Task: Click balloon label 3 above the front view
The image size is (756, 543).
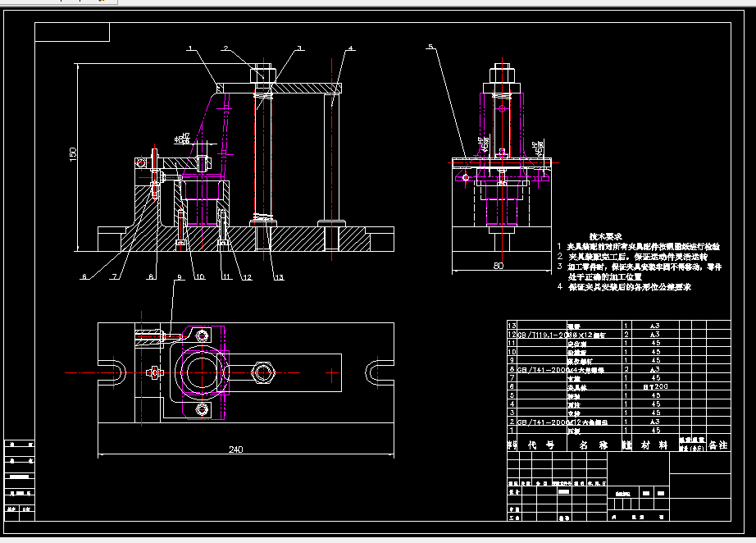Action: (x=299, y=48)
